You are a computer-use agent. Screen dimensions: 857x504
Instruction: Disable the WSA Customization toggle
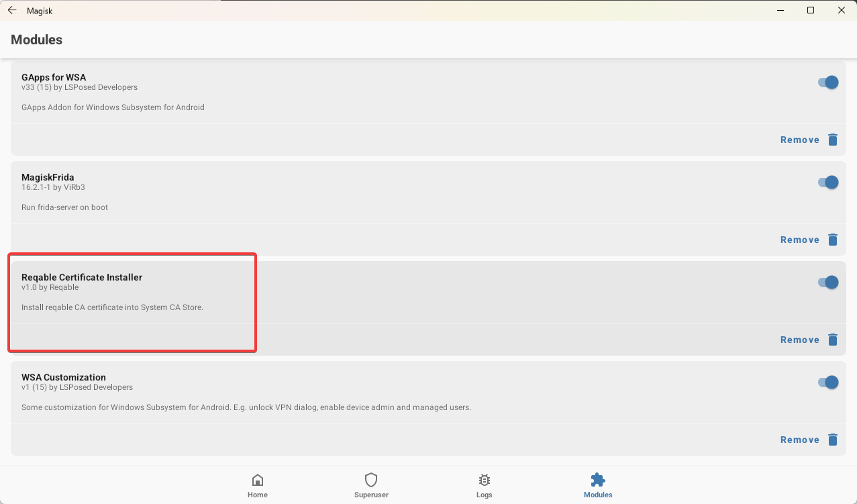828,383
